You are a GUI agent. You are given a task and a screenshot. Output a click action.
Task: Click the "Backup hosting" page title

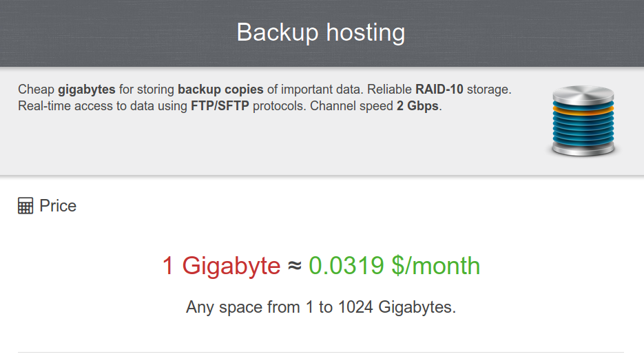[321, 32]
